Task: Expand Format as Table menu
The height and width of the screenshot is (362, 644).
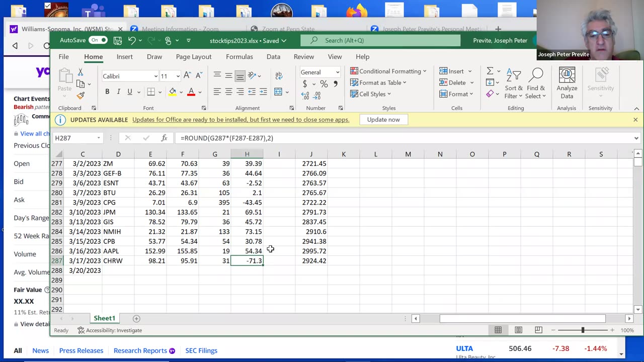Action: tap(378, 82)
